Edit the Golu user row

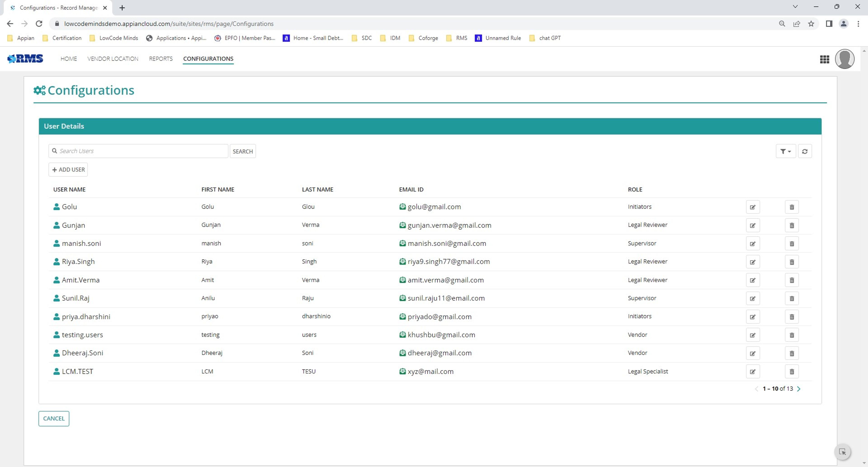753,207
